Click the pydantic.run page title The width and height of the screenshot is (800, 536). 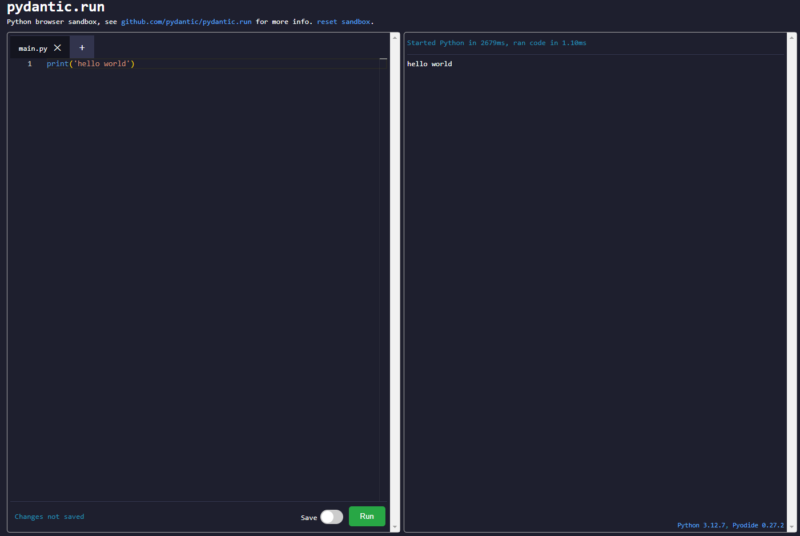(55, 7)
